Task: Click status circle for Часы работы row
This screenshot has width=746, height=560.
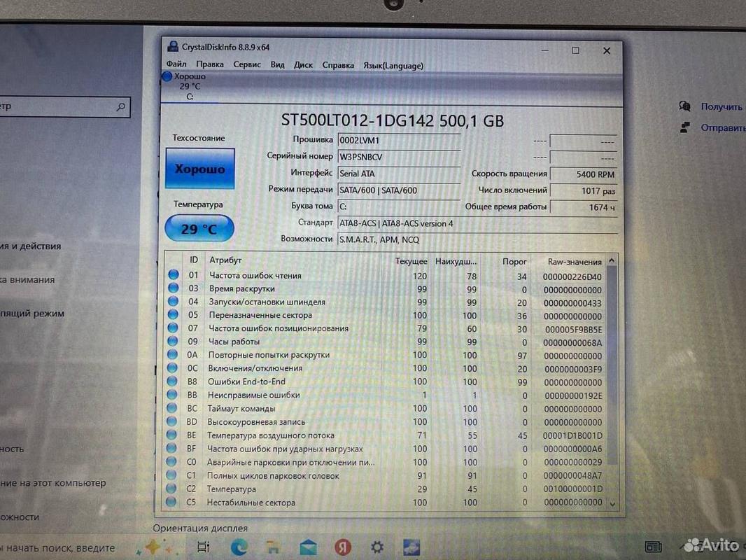Action: 173,342
